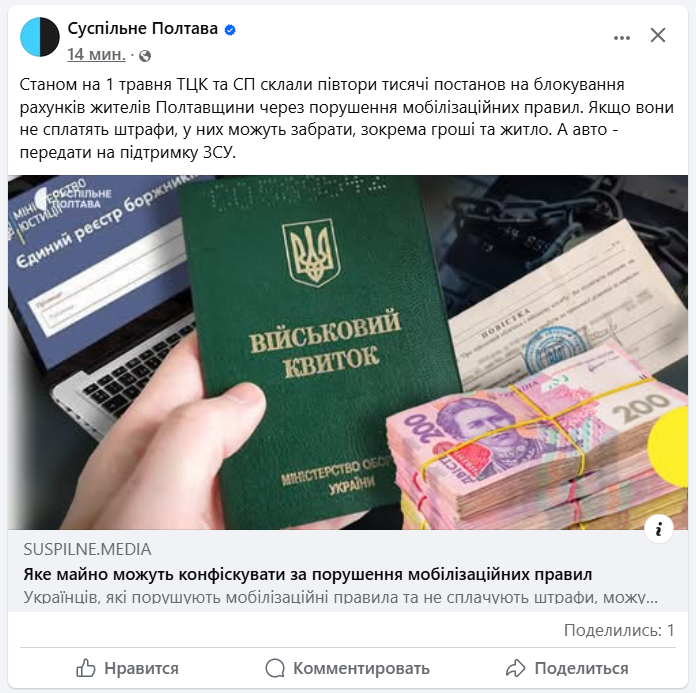Click the Суспільне Полтава profile avatar
Viewport: 696px width, 693px height.
[x=40, y=37]
